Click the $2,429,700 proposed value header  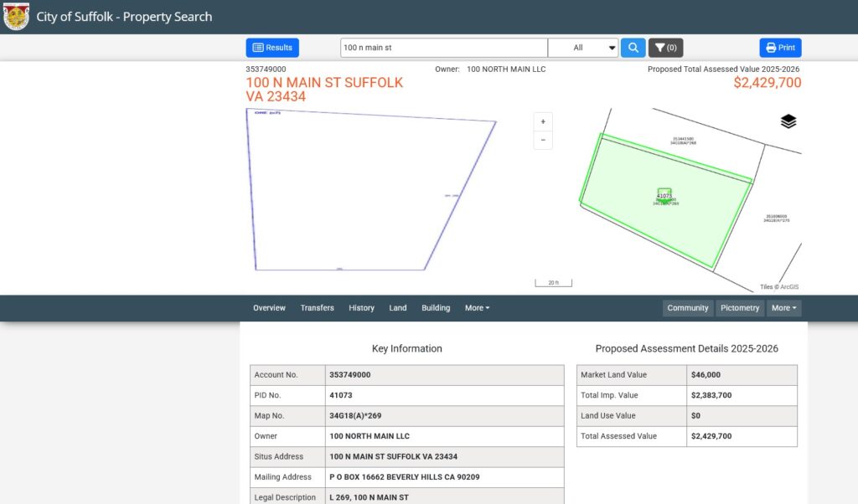(x=768, y=83)
